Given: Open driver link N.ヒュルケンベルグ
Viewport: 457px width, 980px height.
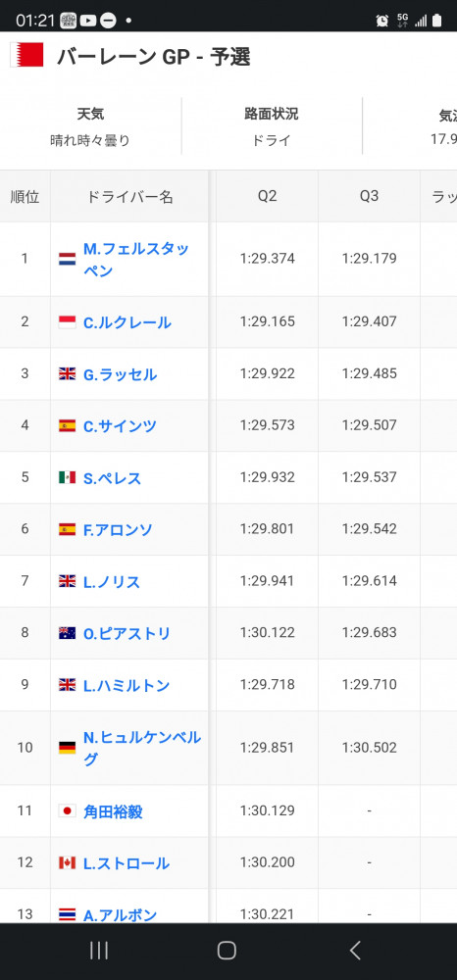Looking at the screenshot, I should 142,748.
